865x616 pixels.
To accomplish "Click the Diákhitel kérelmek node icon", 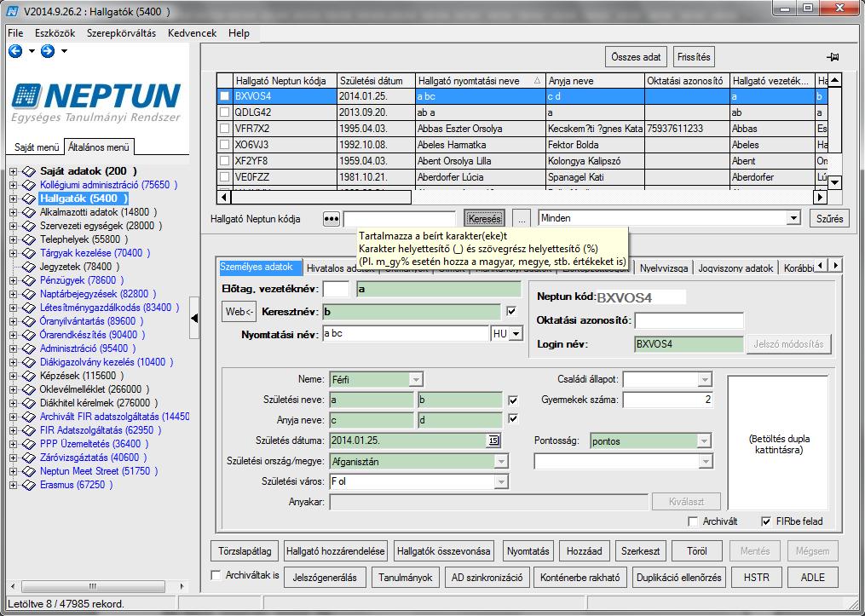I will click(x=29, y=403).
